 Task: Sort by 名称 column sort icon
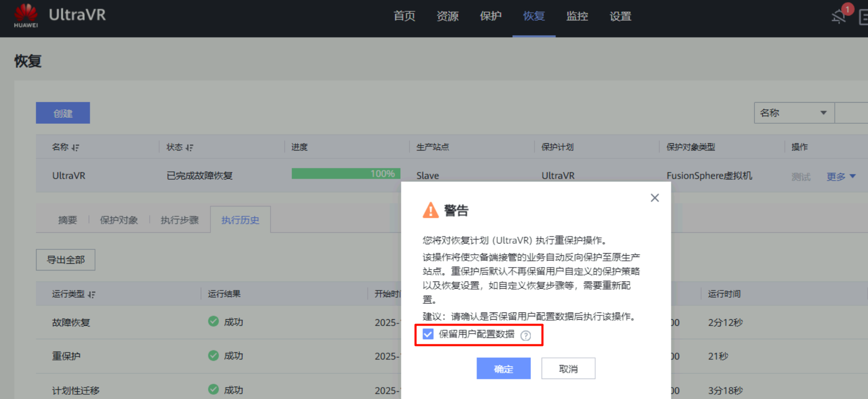76,148
